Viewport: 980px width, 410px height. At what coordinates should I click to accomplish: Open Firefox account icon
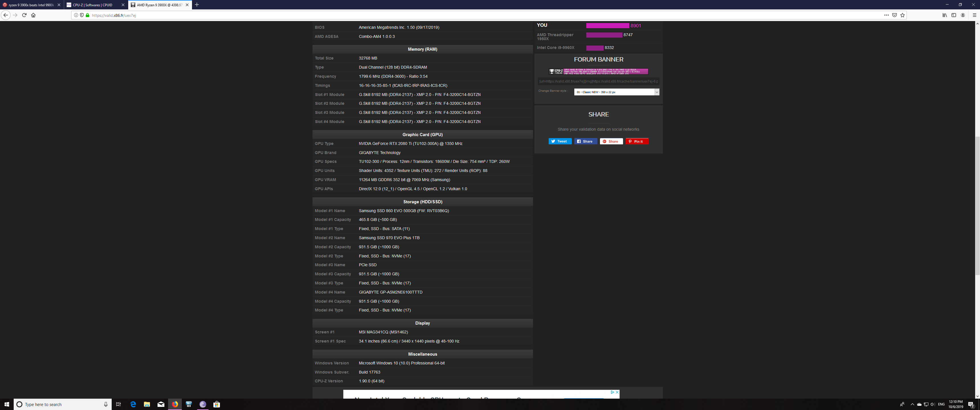point(963,15)
